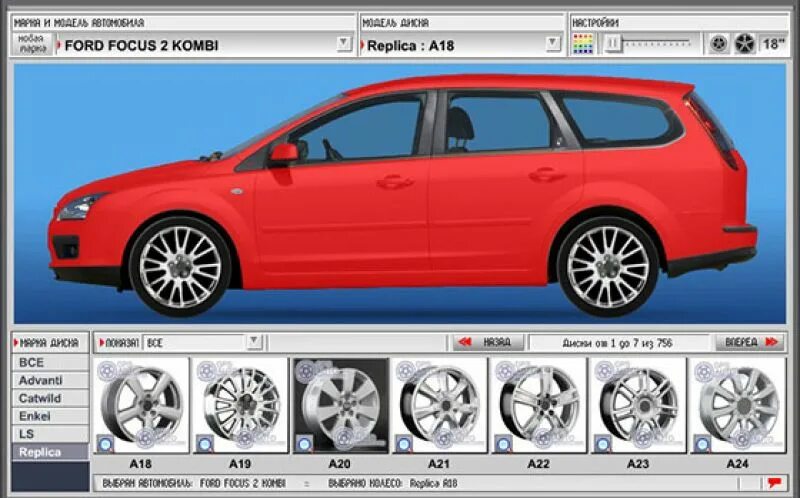
Task: Click the A24 label under last thumbnail
Action: (x=737, y=464)
